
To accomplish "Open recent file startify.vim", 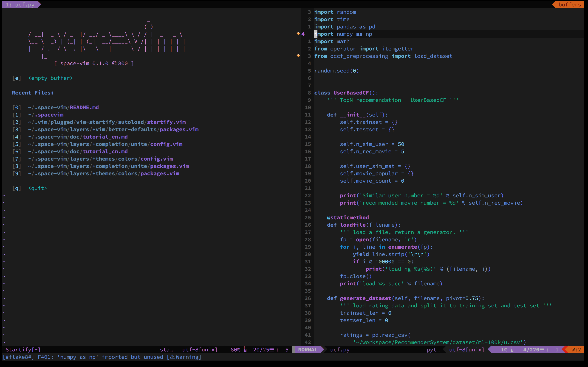I will (x=166, y=122).
